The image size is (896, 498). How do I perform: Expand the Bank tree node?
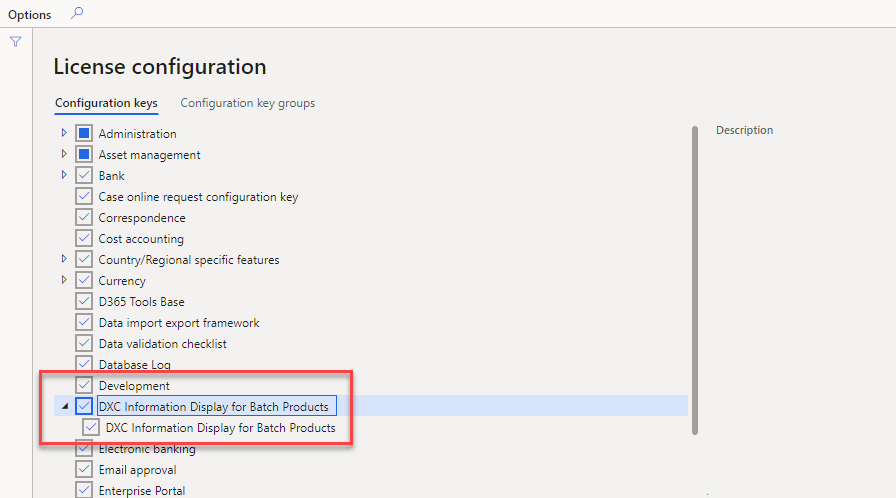64,175
